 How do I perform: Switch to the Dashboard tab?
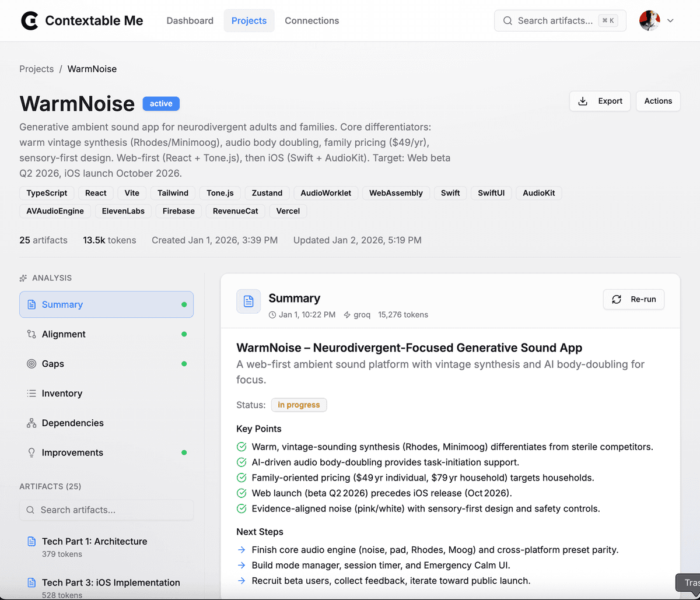coord(190,20)
